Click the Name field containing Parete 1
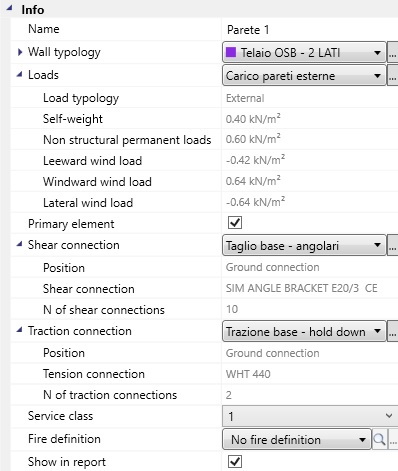The image size is (398, 471). click(x=310, y=30)
